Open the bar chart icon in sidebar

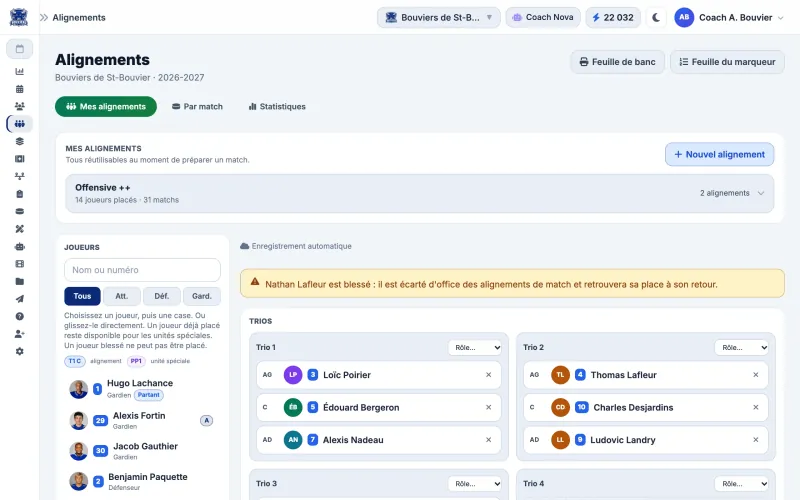coord(19,71)
